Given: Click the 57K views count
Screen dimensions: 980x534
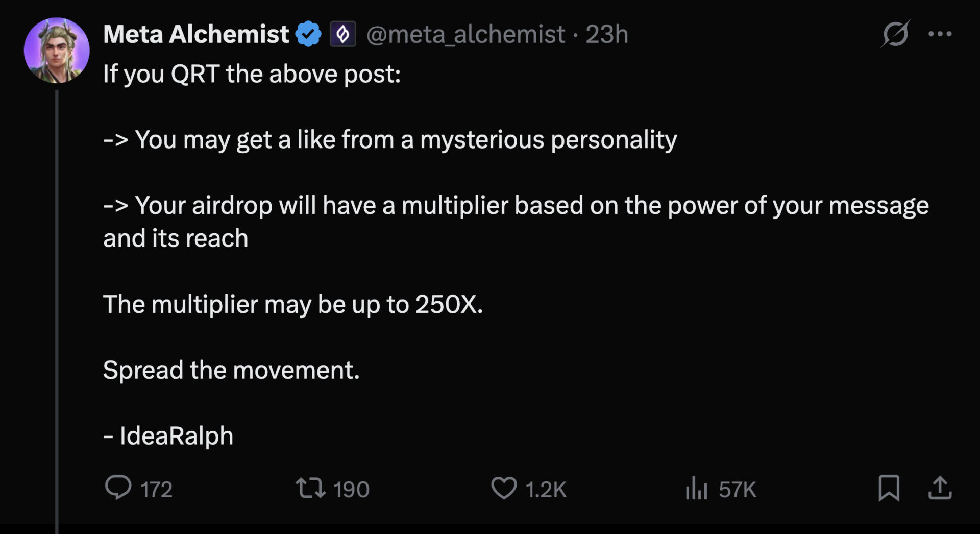Looking at the screenshot, I should [x=737, y=490].
